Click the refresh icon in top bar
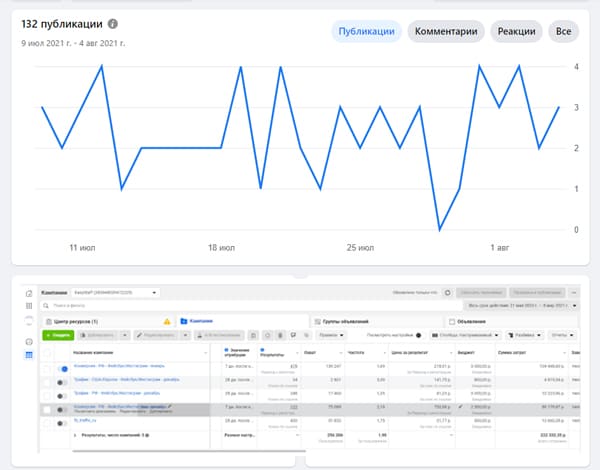This screenshot has width=600, height=470. point(447,292)
